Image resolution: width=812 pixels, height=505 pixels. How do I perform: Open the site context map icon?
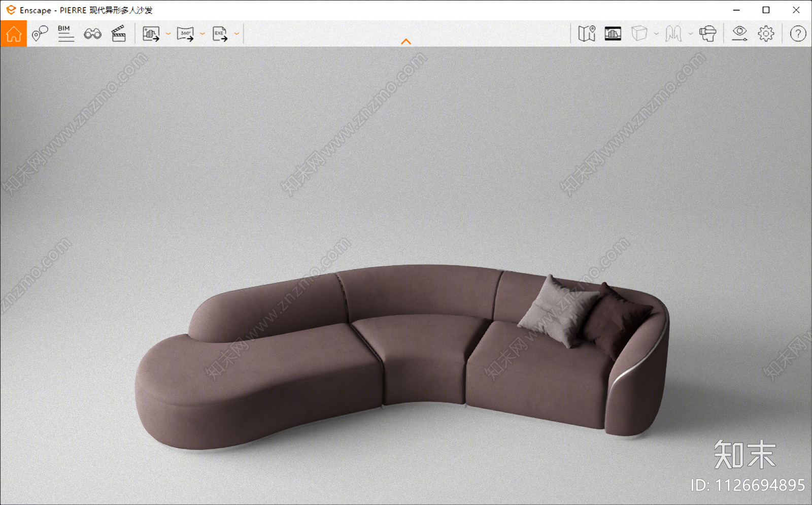point(587,33)
